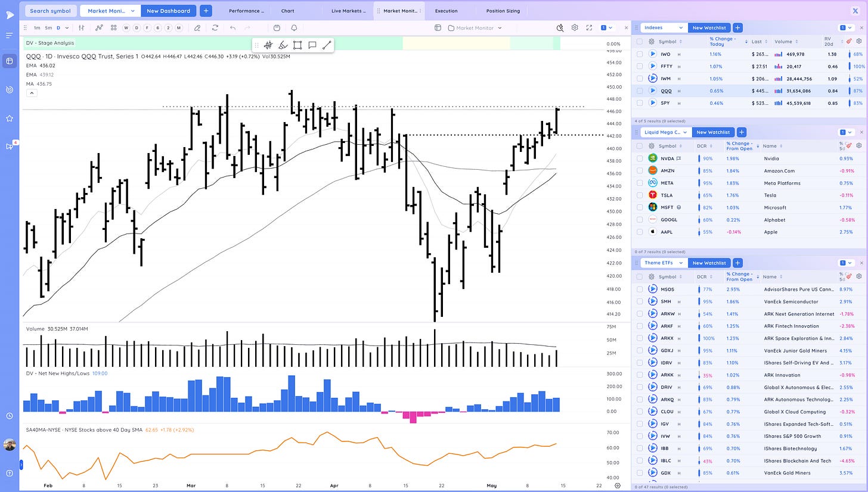
Task: Open the layout grid icon in chart toolbar
Action: coord(114,27)
